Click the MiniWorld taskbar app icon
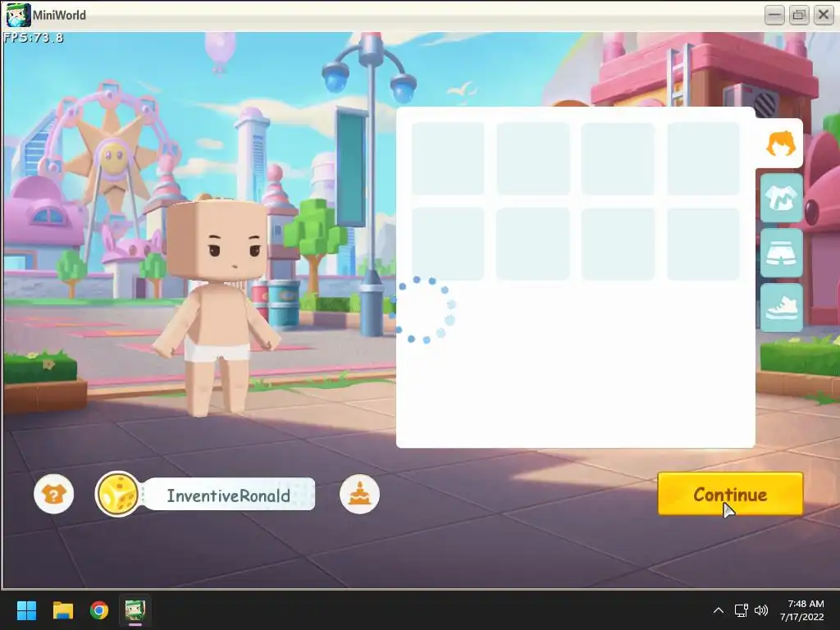Screen dimensions: 840x630 (x=135, y=610)
